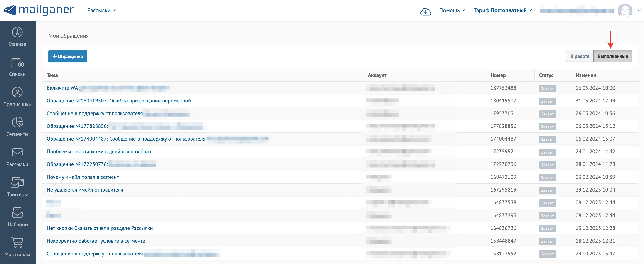Open ticket Почему имейл попал в сегмент
Screen dimensions: 644x264
(x=83, y=177)
